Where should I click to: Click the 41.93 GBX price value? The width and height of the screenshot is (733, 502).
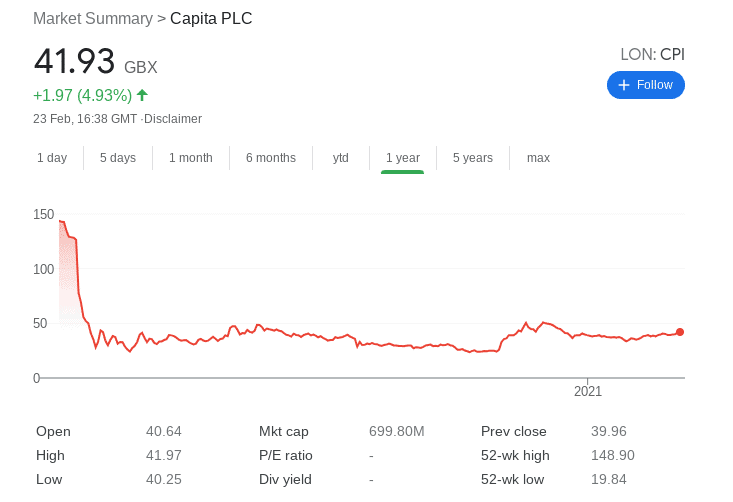tap(95, 62)
